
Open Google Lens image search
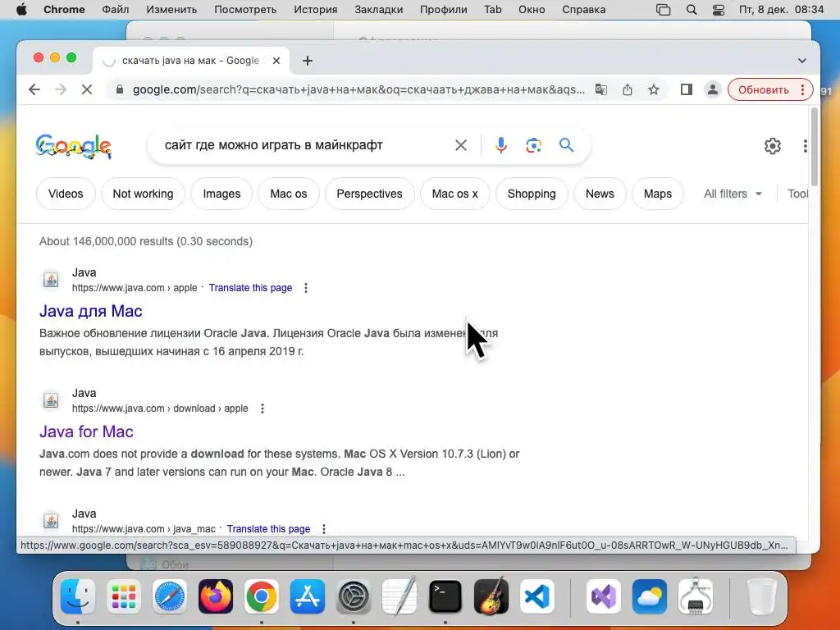click(533, 145)
